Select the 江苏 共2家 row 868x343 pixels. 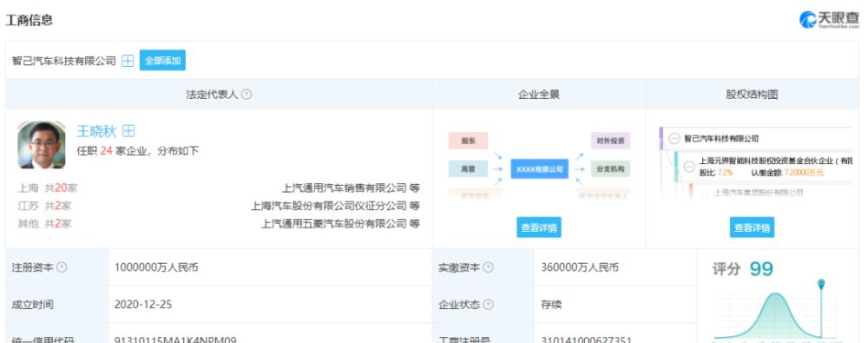coord(219,206)
